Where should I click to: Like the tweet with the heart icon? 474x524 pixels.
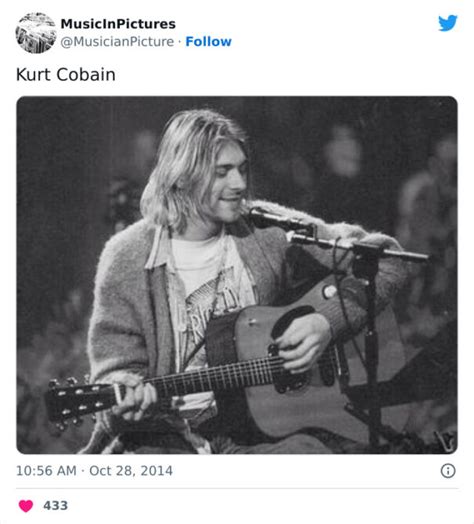[26, 506]
